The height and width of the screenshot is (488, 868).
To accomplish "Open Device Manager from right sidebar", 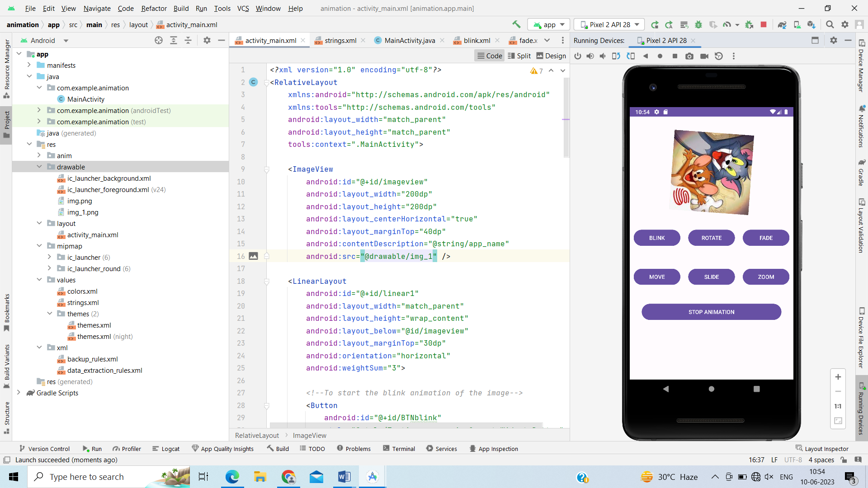I will [863, 68].
